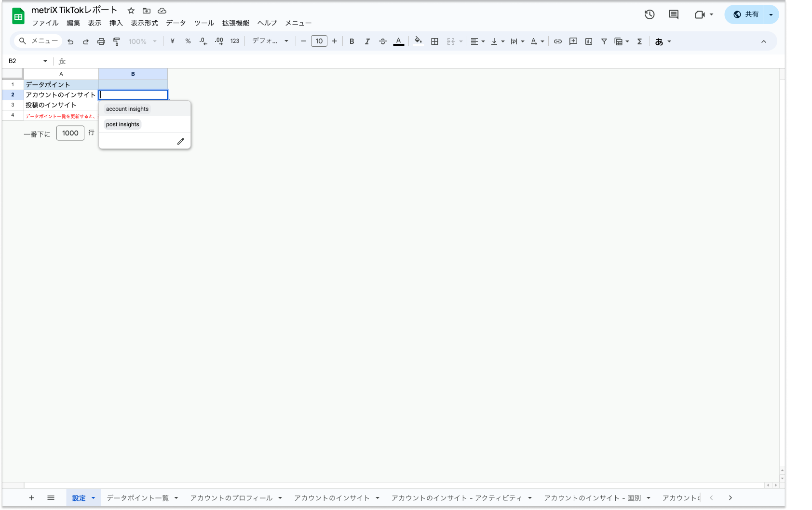Click the menu search box
The height and width of the screenshot is (510, 812).
pyautogui.click(x=38, y=41)
